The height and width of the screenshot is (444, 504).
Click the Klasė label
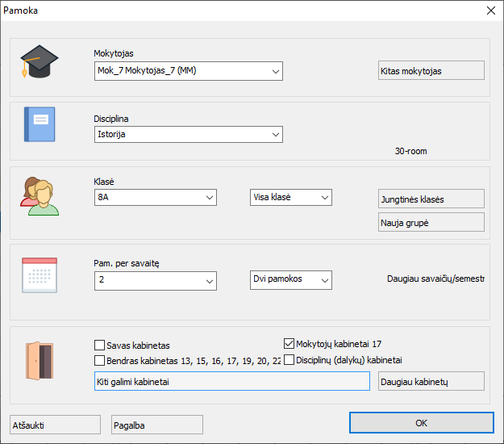pos(104,182)
